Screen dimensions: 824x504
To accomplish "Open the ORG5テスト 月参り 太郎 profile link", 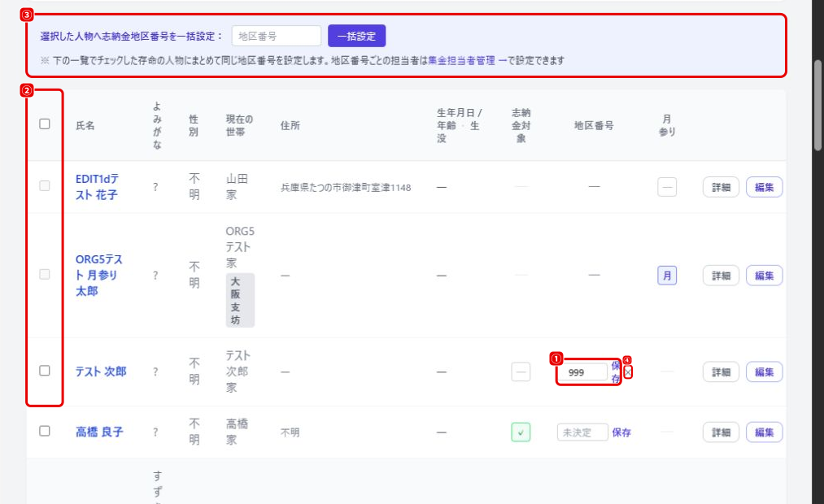I will [x=98, y=275].
